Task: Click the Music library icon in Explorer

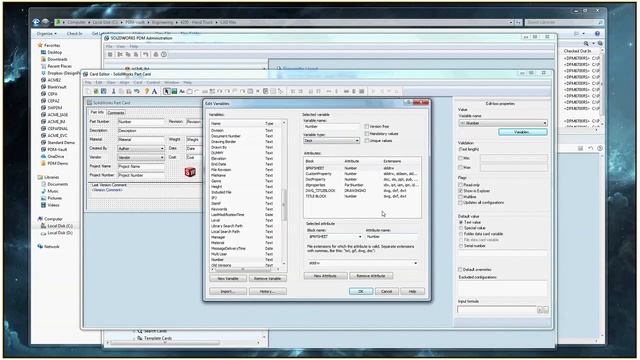Action: pyautogui.click(x=44, y=191)
